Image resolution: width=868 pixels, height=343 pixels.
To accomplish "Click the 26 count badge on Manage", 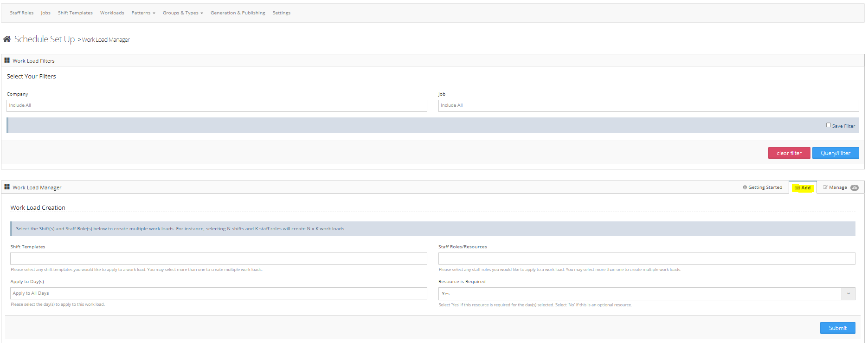I will tap(854, 188).
